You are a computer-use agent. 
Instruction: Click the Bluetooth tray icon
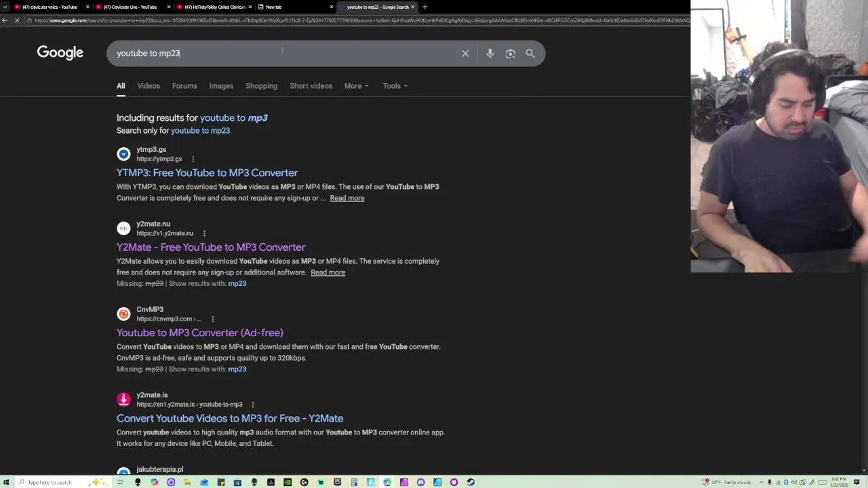786,482
